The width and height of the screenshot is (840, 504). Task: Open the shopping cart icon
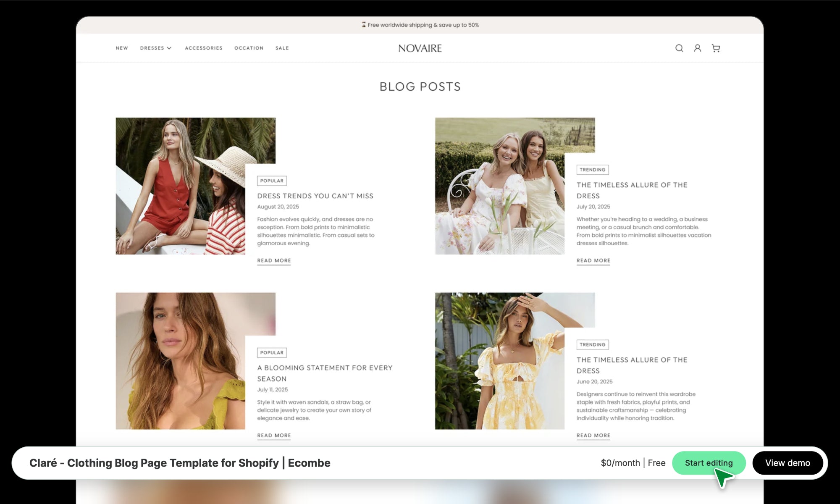pos(716,48)
